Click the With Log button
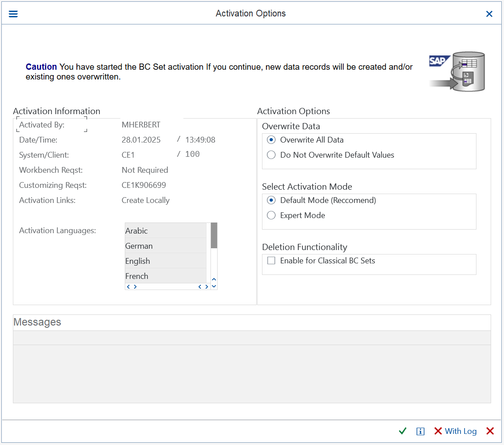 pyautogui.click(x=456, y=431)
